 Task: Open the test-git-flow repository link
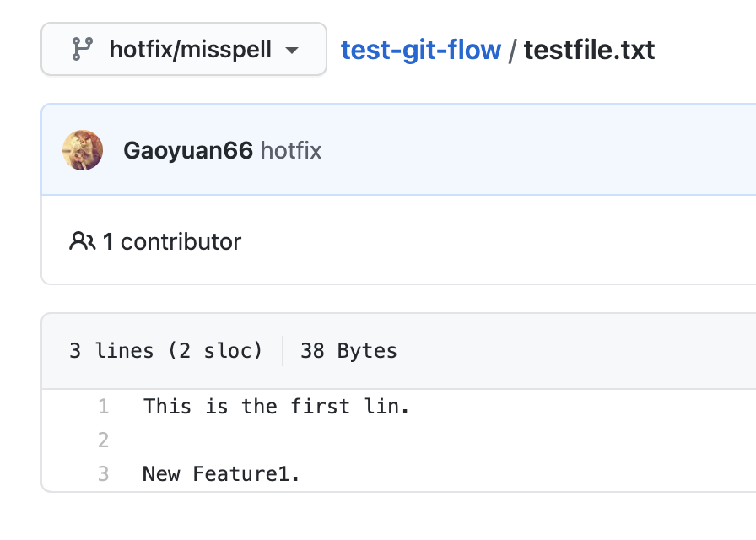click(x=420, y=50)
